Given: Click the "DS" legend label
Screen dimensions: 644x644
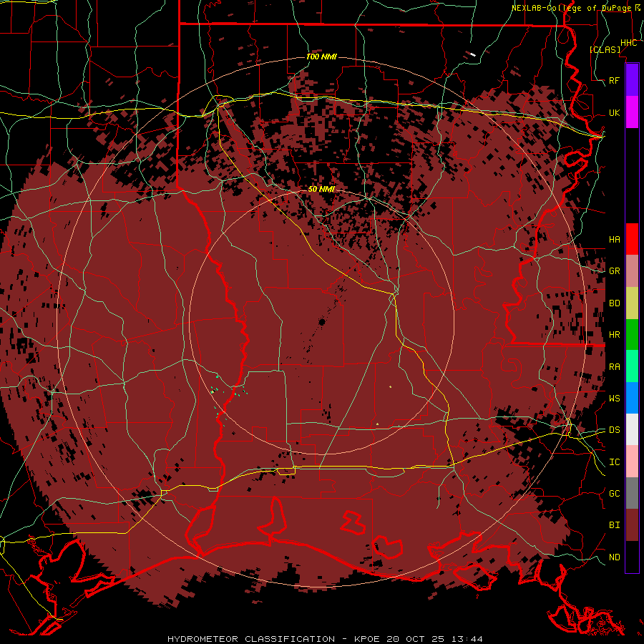Looking at the screenshot, I should [614, 429].
